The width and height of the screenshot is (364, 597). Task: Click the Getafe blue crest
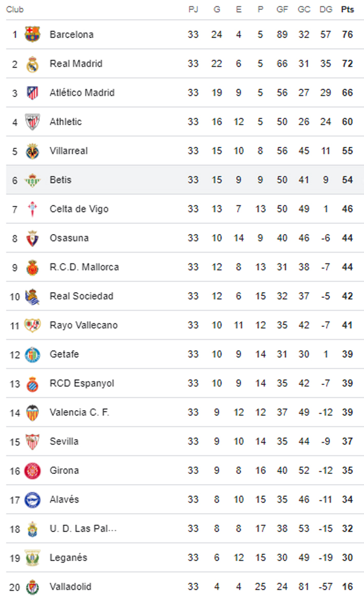pyautogui.click(x=32, y=354)
